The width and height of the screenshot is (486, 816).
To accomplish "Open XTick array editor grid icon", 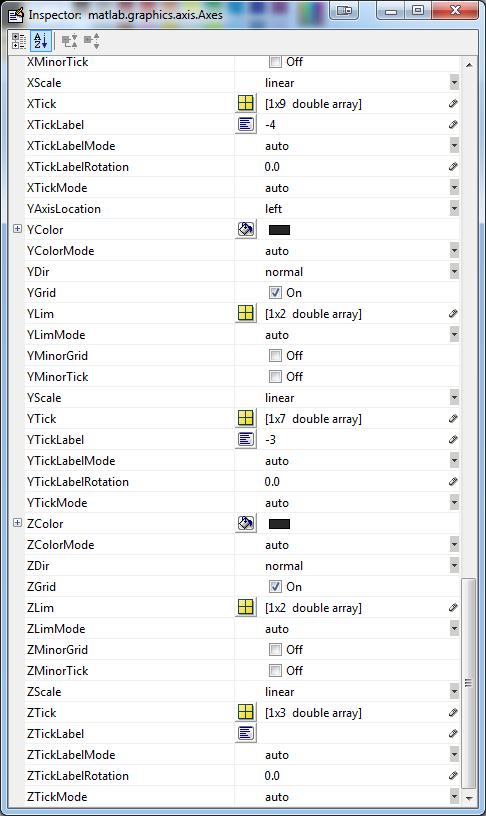I will point(246,103).
